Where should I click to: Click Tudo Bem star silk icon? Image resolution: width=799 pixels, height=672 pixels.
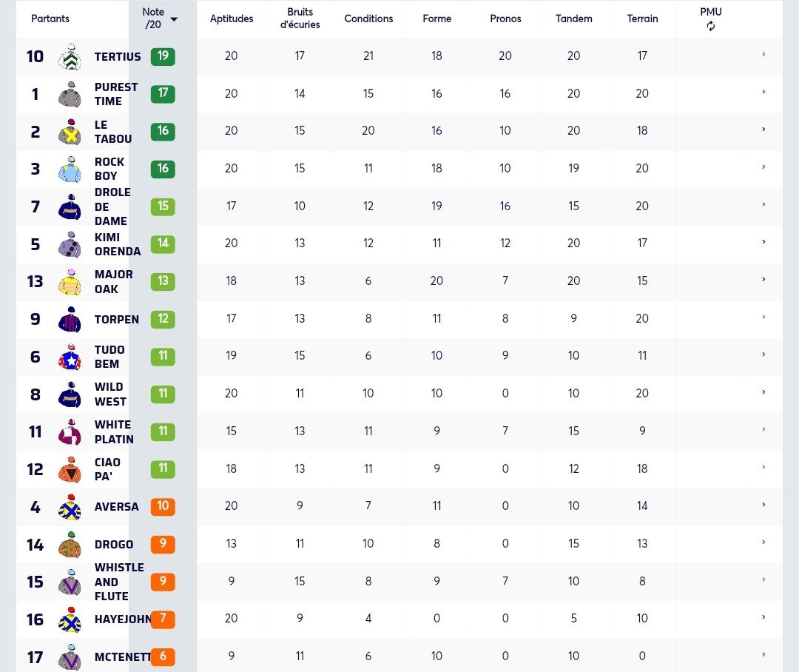[70, 357]
